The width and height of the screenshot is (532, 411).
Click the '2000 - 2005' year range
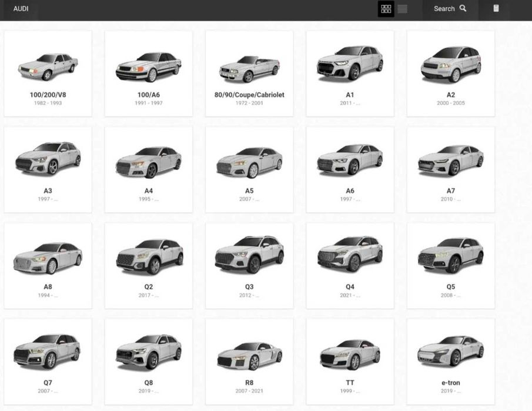(x=451, y=103)
